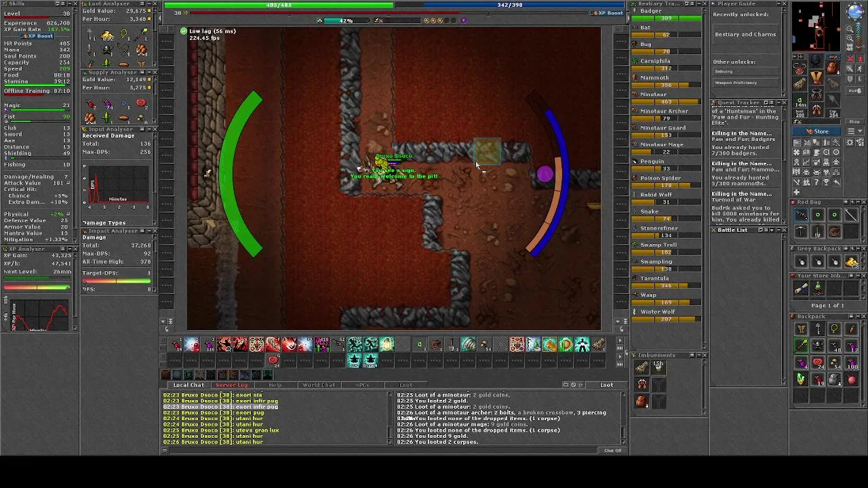This screenshot has width=868, height=488.
Task: Click the helmet equipment slot
Action: click(816, 60)
